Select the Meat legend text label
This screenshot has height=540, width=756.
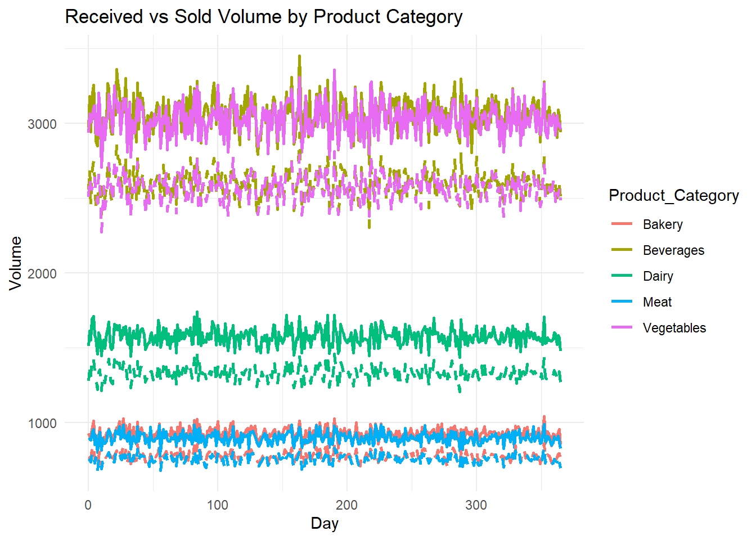click(657, 302)
